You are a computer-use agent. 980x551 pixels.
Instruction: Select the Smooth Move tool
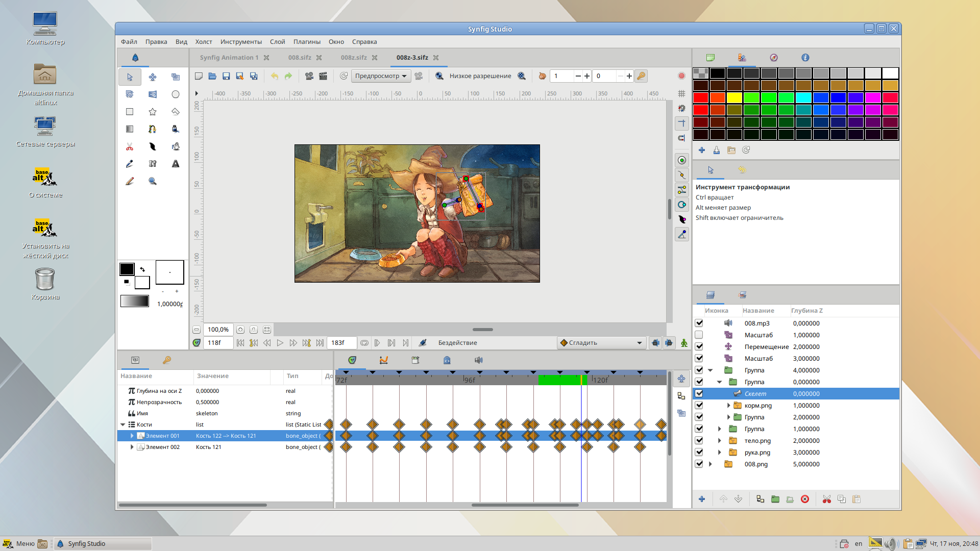pyautogui.click(x=153, y=77)
